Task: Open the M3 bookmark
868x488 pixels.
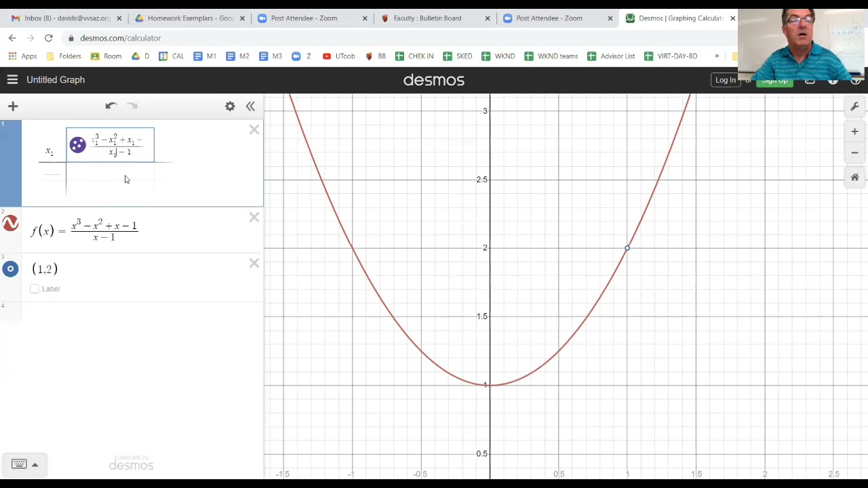Action: 270,56
